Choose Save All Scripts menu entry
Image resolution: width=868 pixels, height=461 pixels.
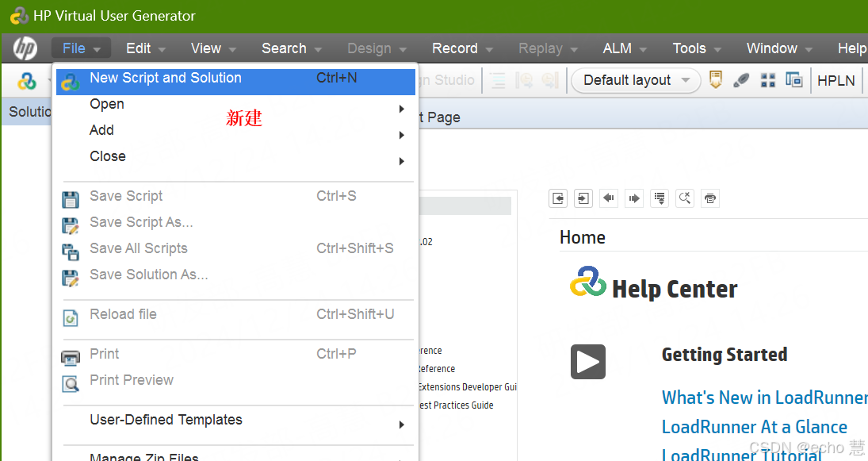(x=235, y=248)
